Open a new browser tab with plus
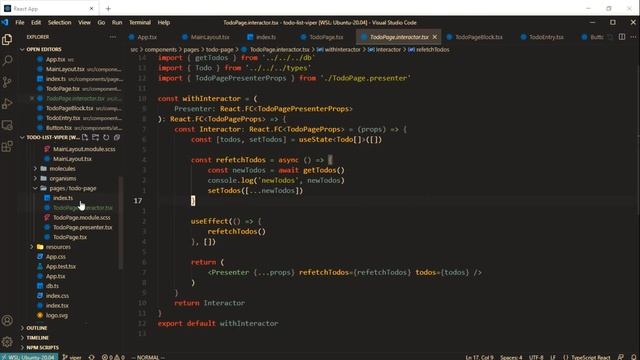The image size is (640, 360). click(x=108, y=9)
